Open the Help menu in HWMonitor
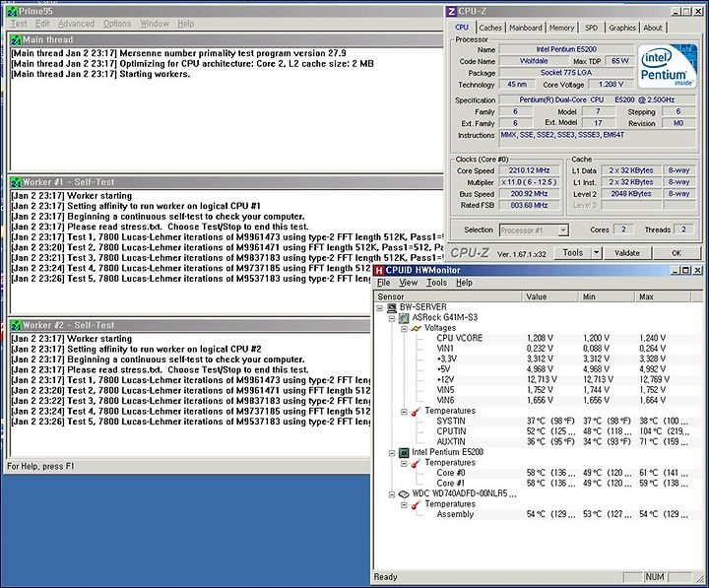The image size is (709, 588). [464, 283]
